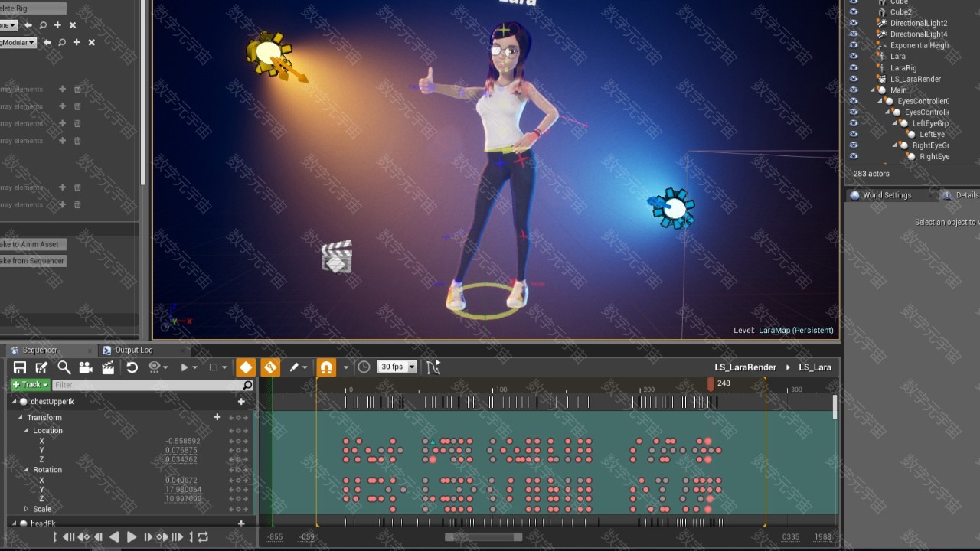Image resolution: width=980 pixels, height=551 pixels.
Task: Click the clock time display icon
Action: pos(364,367)
